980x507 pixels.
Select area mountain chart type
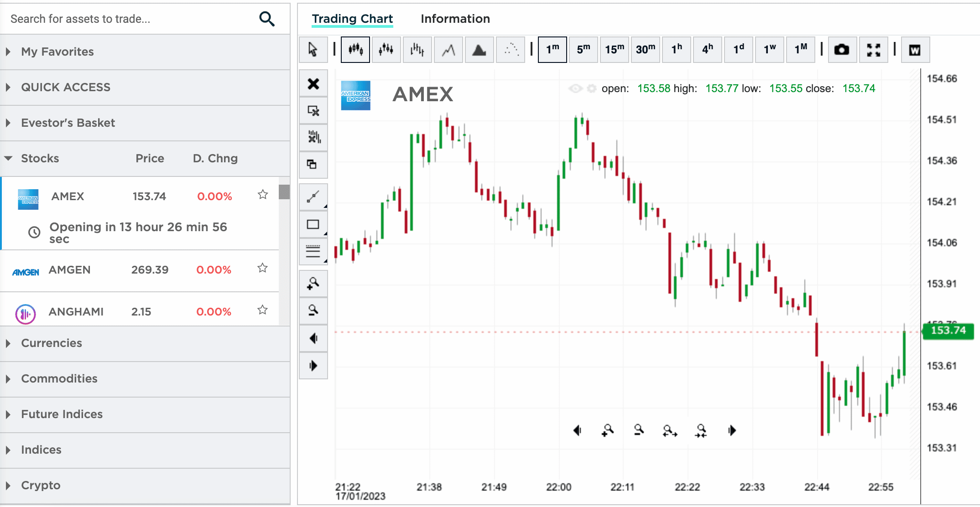click(x=479, y=49)
